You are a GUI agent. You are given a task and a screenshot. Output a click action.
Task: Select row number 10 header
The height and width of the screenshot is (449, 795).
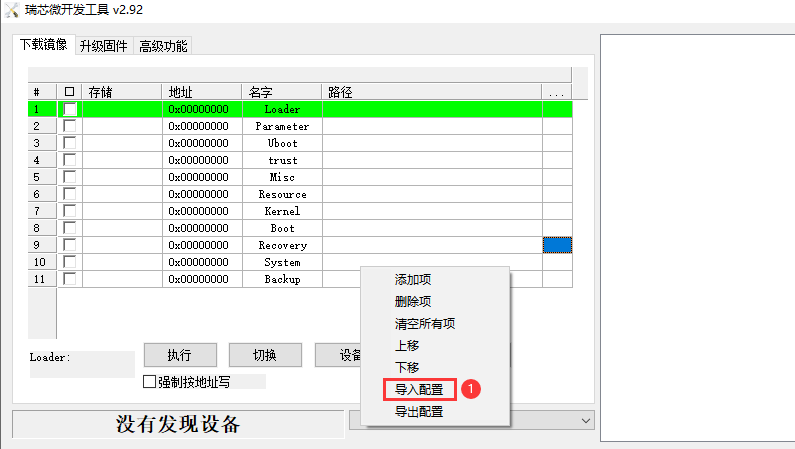tap(42, 262)
